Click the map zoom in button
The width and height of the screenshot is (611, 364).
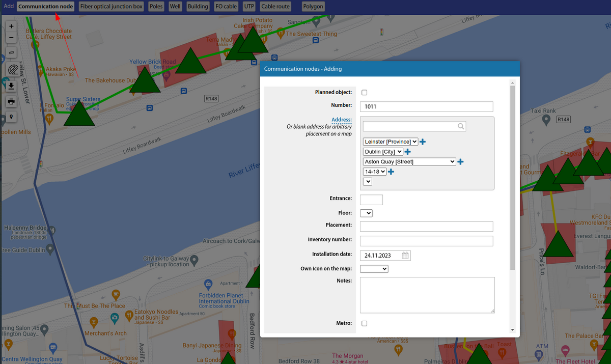[x=11, y=25]
